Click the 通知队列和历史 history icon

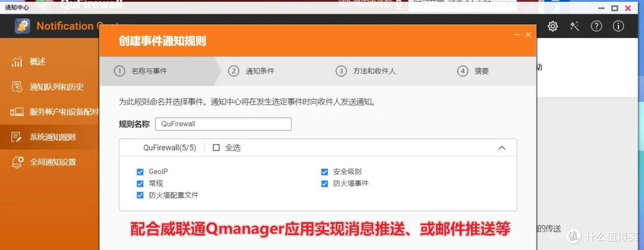17,87
